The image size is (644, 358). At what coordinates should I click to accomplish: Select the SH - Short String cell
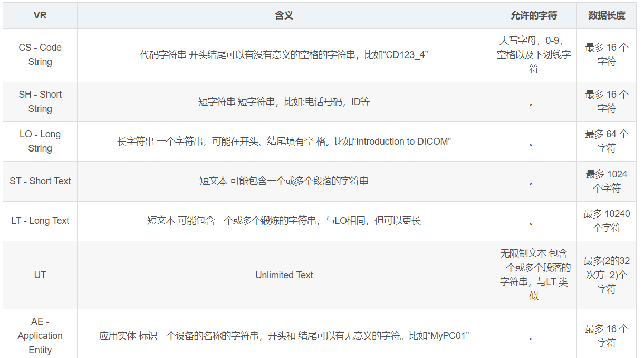[x=40, y=101]
